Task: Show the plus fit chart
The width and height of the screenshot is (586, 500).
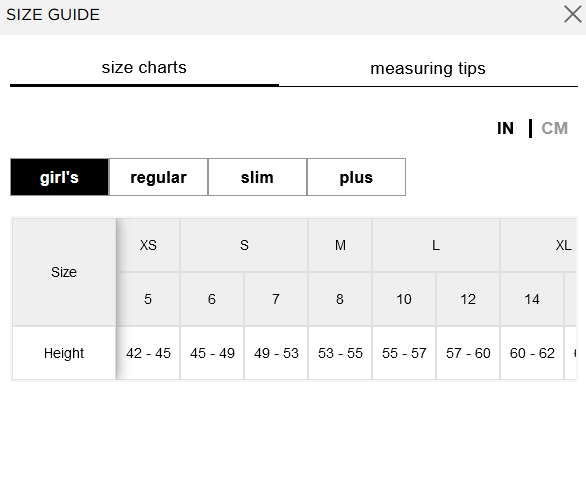Action: click(356, 177)
